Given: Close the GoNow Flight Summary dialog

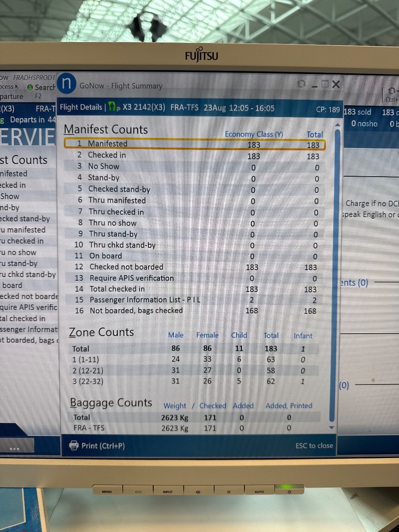Looking at the screenshot, I should click(x=336, y=84).
